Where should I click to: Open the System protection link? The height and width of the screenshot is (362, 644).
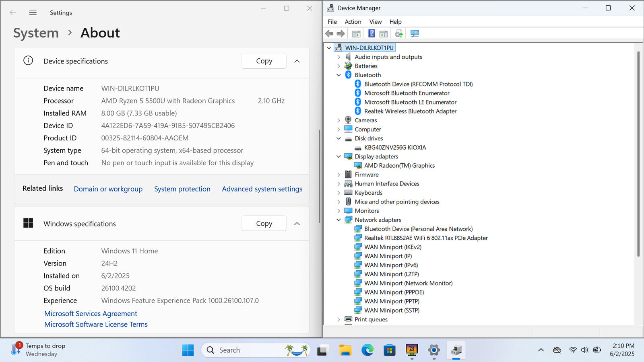tap(182, 189)
